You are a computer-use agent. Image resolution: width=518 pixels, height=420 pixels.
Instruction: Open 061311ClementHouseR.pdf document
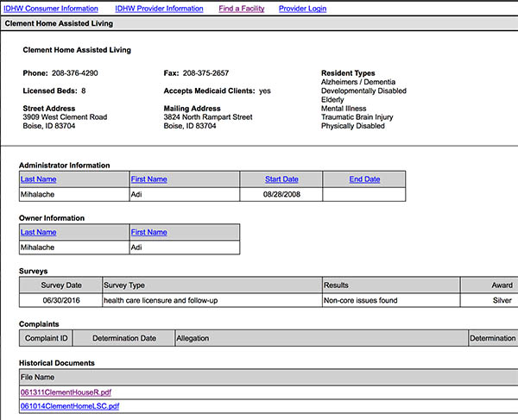(66, 392)
